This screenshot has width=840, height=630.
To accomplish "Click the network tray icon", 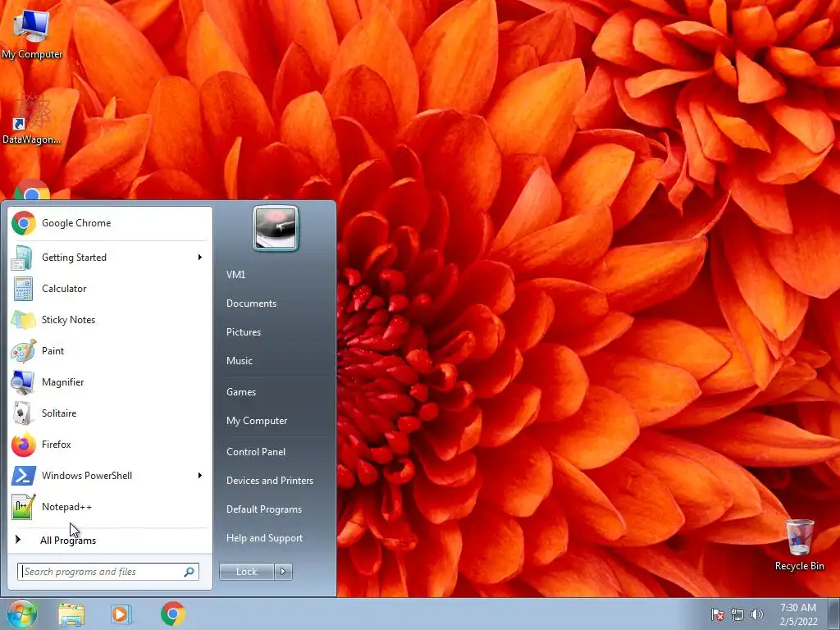I will [x=737, y=614].
